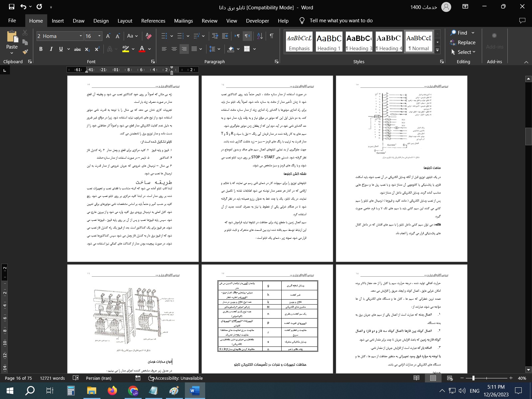
Task: Open Change Case dropdown
Action: tap(132, 36)
